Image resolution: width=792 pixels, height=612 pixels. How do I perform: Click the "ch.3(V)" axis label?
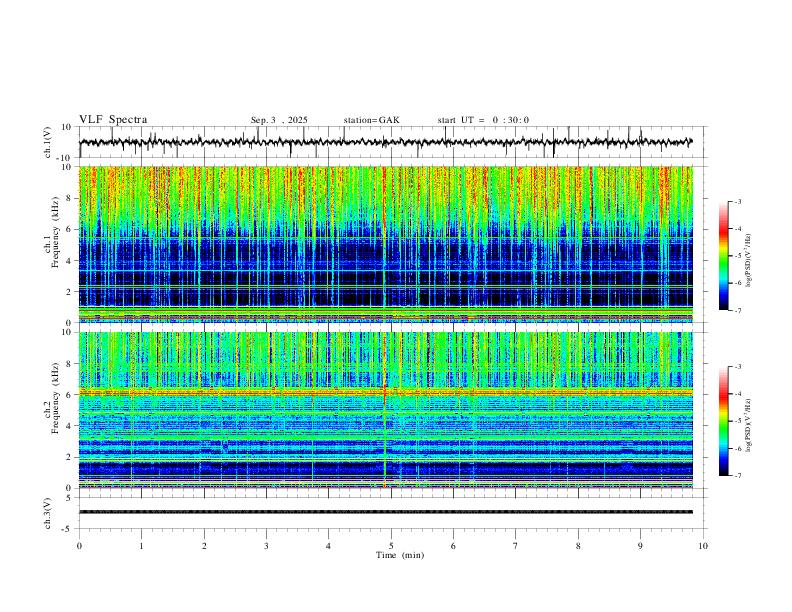click(x=48, y=514)
